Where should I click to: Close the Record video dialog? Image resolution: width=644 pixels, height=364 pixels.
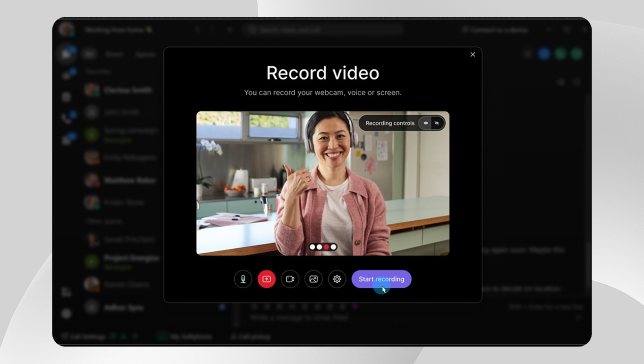click(x=473, y=54)
